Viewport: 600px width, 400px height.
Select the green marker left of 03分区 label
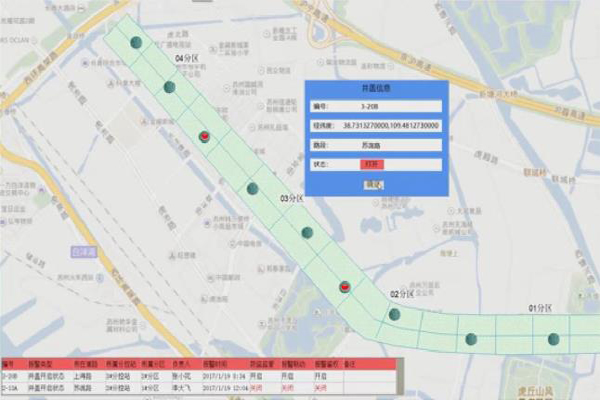pyautogui.click(x=253, y=188)
